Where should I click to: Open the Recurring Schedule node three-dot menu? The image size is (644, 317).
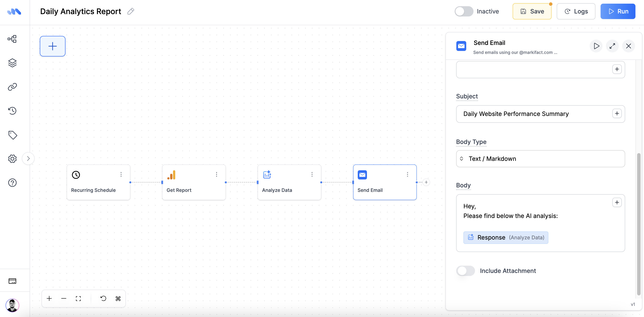click(121, 174)
